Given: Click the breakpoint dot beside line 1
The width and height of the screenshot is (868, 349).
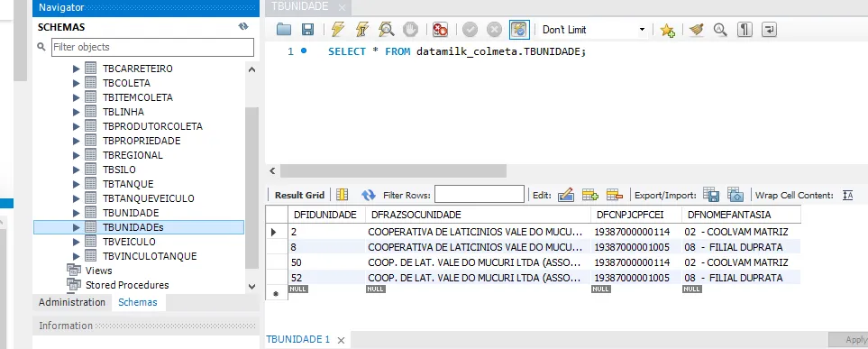Looking at the screenshot, I should pyautogui.click(x=304, y=51).
